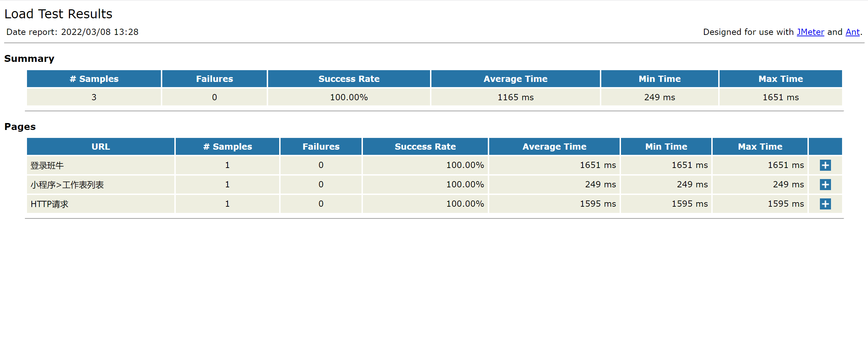Click success rate in 小程序>工作表列表 row
868x337 pixels.
425,185
